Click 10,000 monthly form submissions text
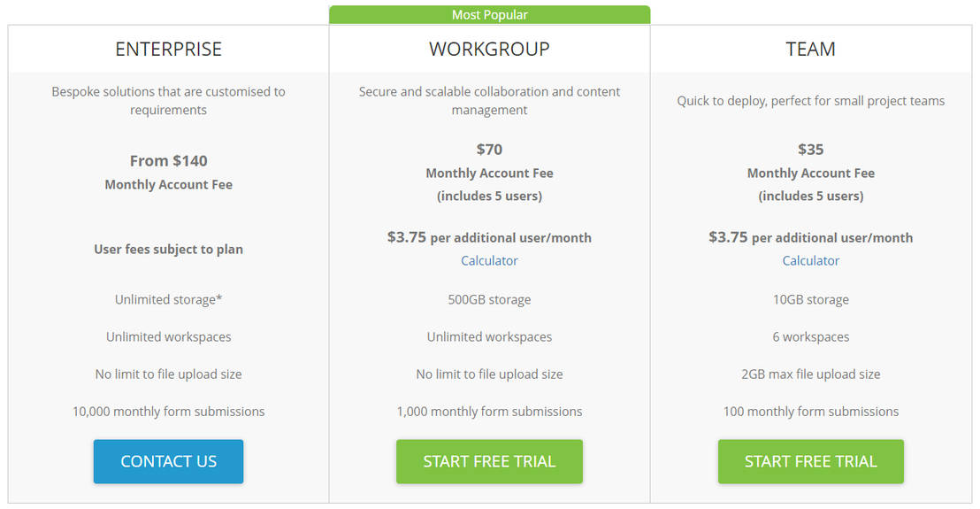The height and width of the screenshot is (509, 980). [x=168, y=411]
